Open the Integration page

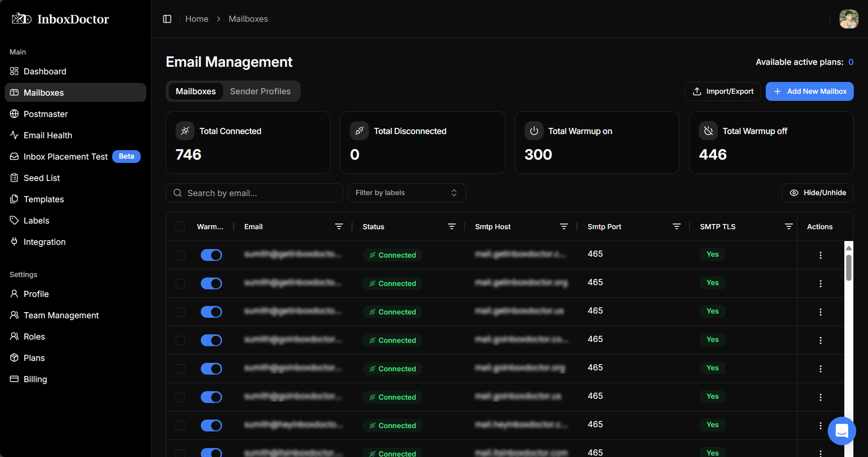click(x=45, y=242)
